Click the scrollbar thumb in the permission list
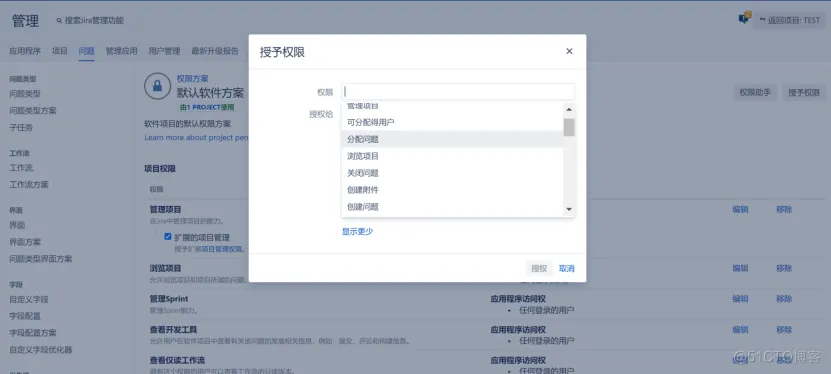Viewport: 831px width, 374px height. [569, 127]
